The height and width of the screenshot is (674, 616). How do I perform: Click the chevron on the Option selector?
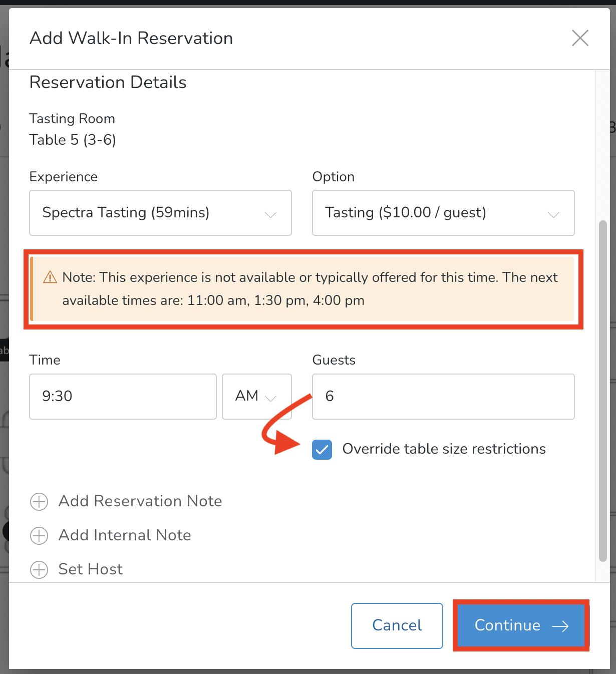pyautogui.click(x=553, y=215)
